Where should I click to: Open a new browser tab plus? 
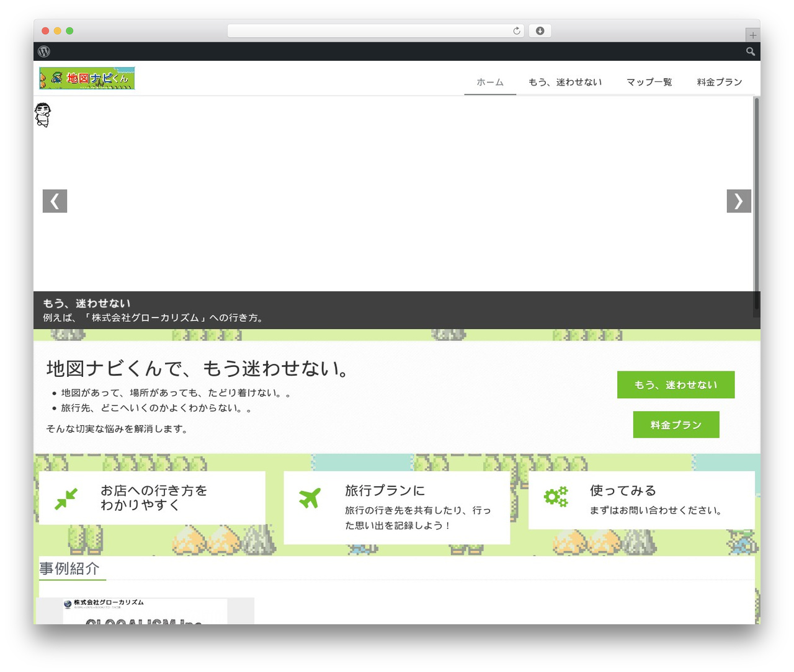click(752, 35)
